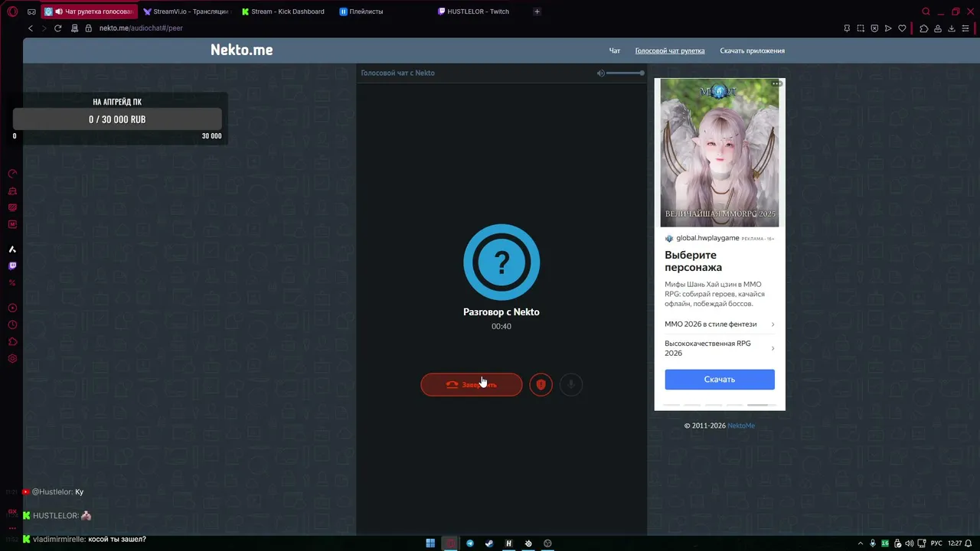Click the РУС language indicator
The image size is (980, 551).
(x=936, y=543)
